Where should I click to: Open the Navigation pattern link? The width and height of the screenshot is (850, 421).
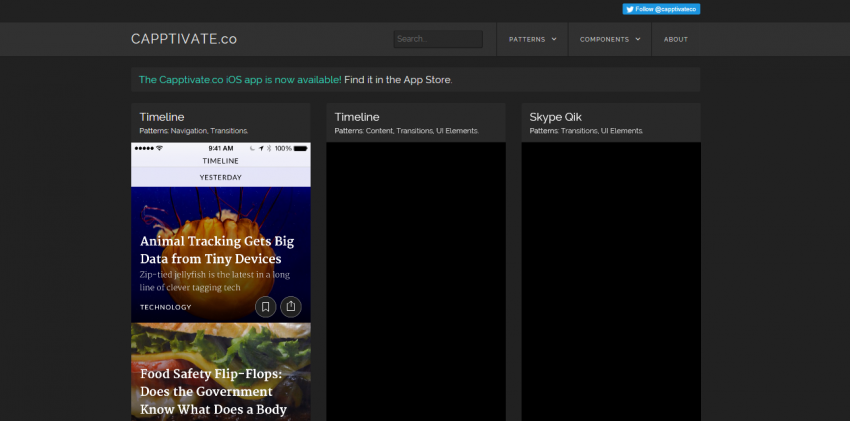click(x=189, y=131)
